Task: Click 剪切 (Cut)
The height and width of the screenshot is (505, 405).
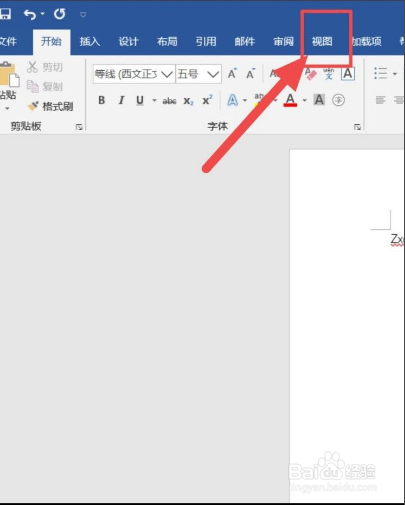Action: 44,67
